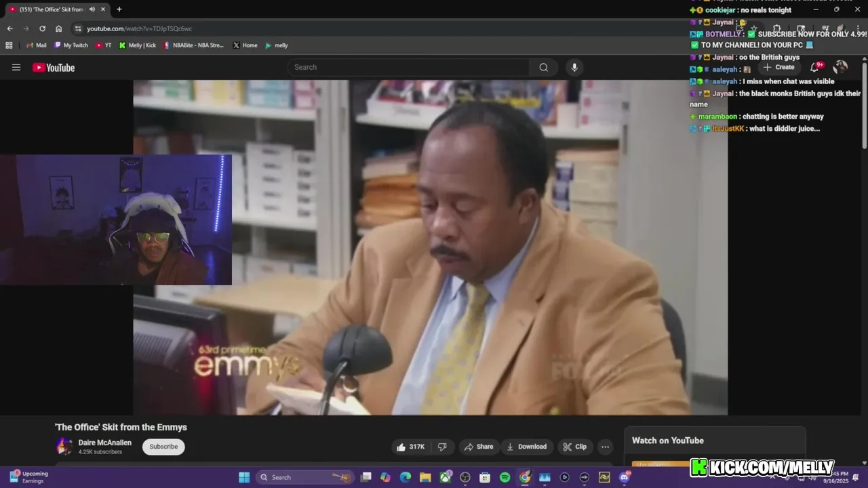View site information icon in address bar
This screenshot has height=488, width=868.
pyautogui.click(x=78, y=28)
